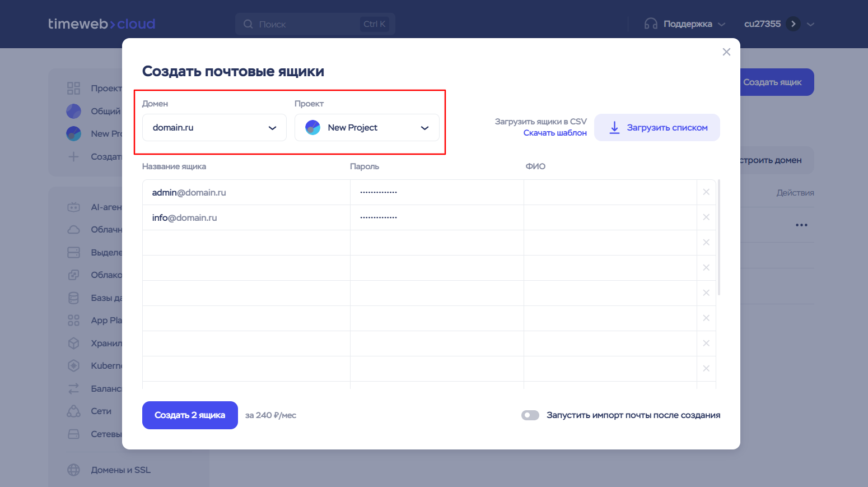Click the AI agents sidebar icon
This screenshot has width=868, height=487.
[x=73, y=207]
